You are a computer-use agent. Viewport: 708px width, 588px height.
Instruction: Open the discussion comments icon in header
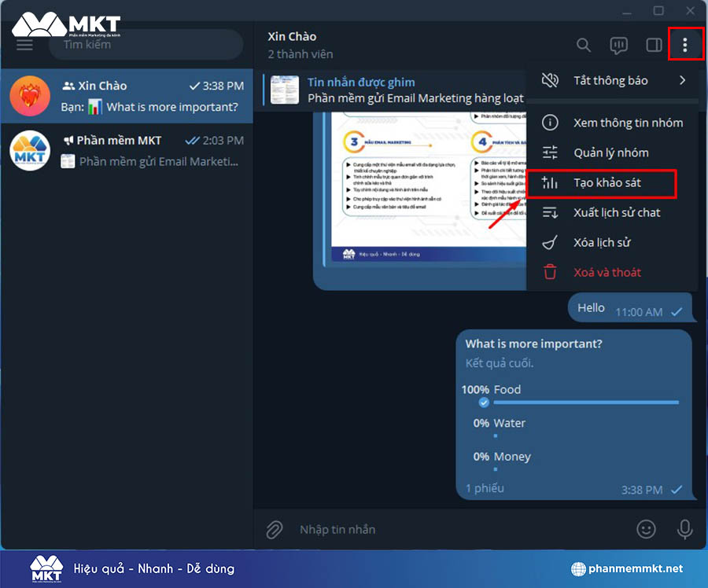pos(619,46)
